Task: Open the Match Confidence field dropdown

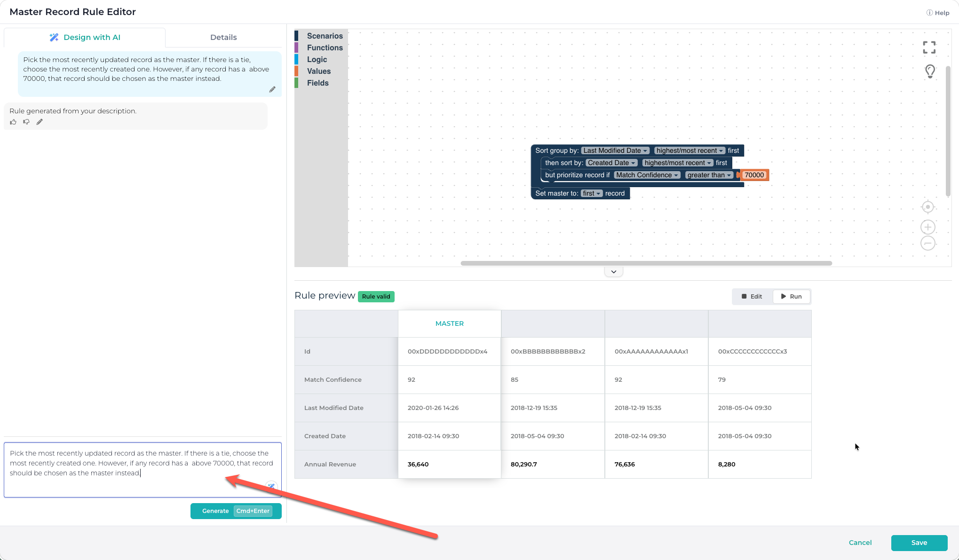Action: click(647, 175)
